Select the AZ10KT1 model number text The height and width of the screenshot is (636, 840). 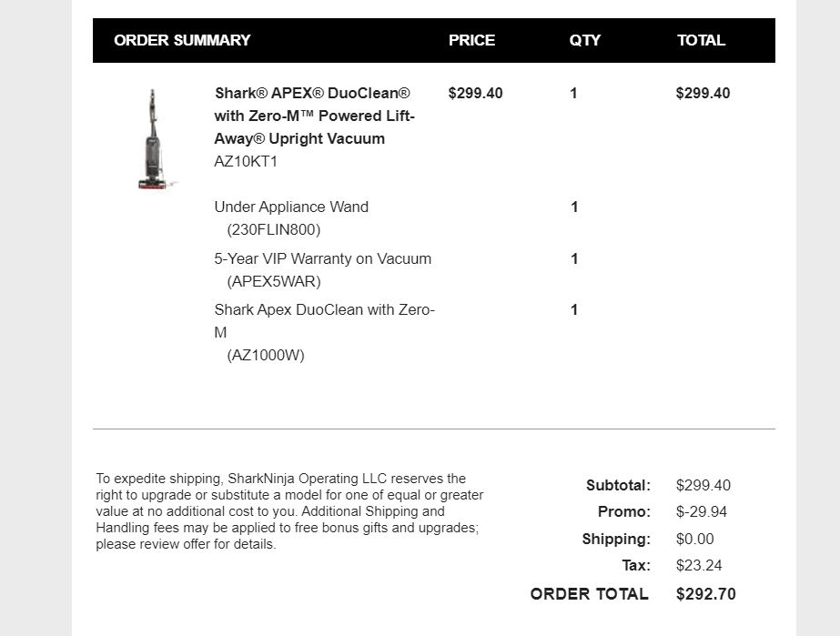pos(246,162)
